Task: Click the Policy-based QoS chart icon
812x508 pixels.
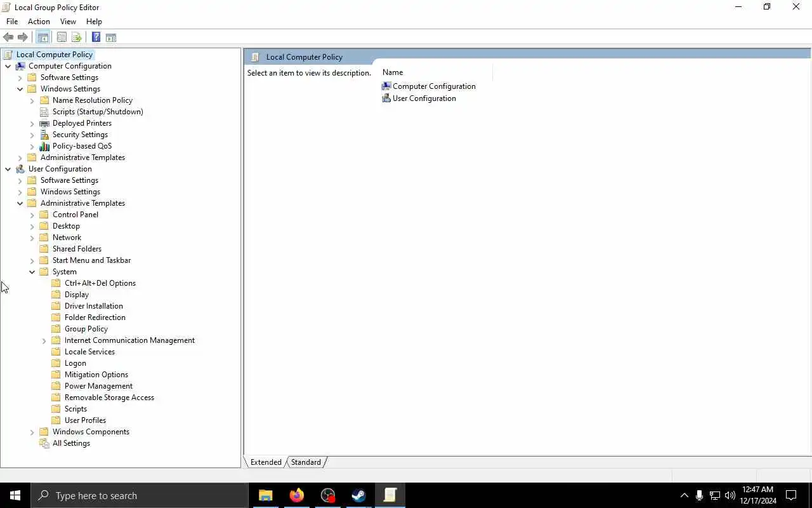Action: coord(44,146)
